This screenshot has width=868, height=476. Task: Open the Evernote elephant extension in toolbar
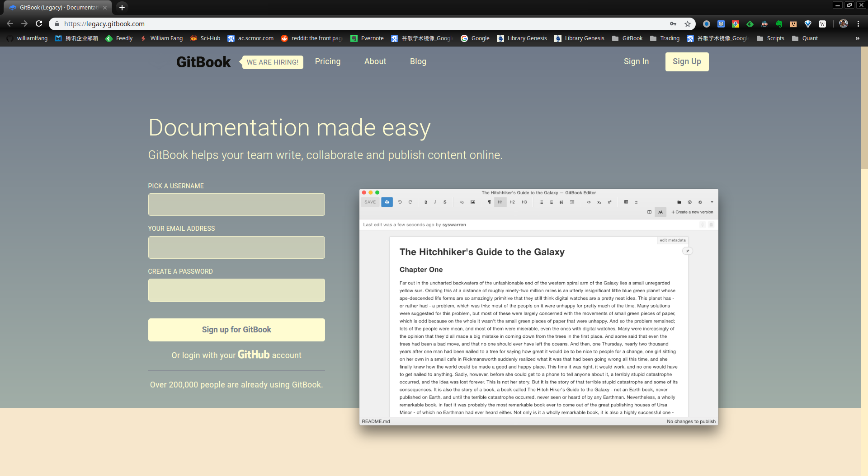(779, 24)
